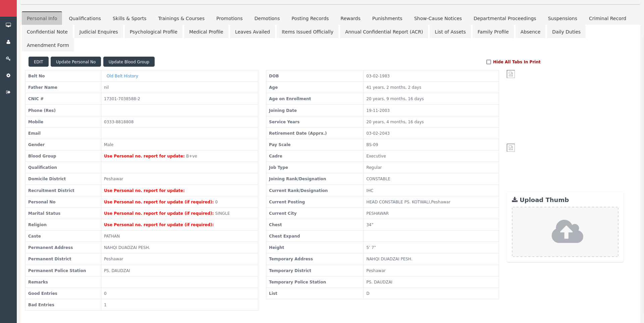Click the cloud upload icon
The width and height of the screenshot is (644, 323).
(x=567, y=232)
